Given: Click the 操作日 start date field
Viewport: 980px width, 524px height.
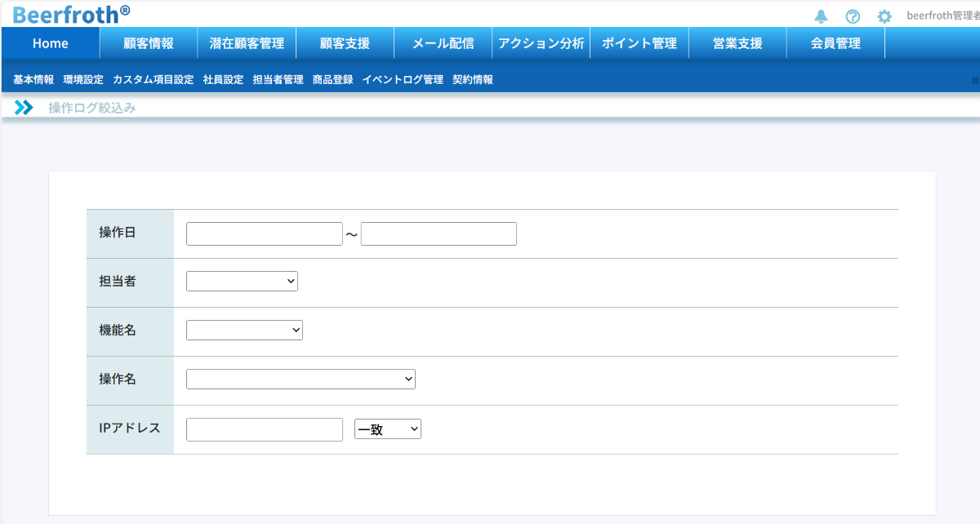Looking at the screenshot, I should pyautogui.click(x=264, y=234).
